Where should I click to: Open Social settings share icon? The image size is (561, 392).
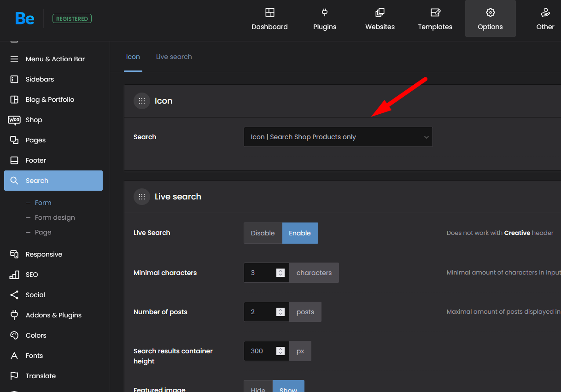tap(14, 295)
